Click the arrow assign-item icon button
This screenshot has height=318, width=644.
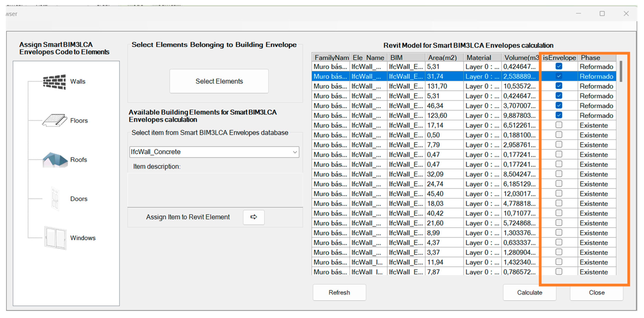point(253,217)
